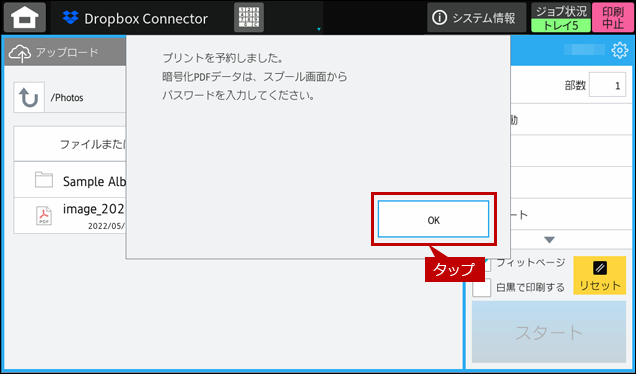
Task: Click the Dropbox logo in the title
Action: [71, 17]
